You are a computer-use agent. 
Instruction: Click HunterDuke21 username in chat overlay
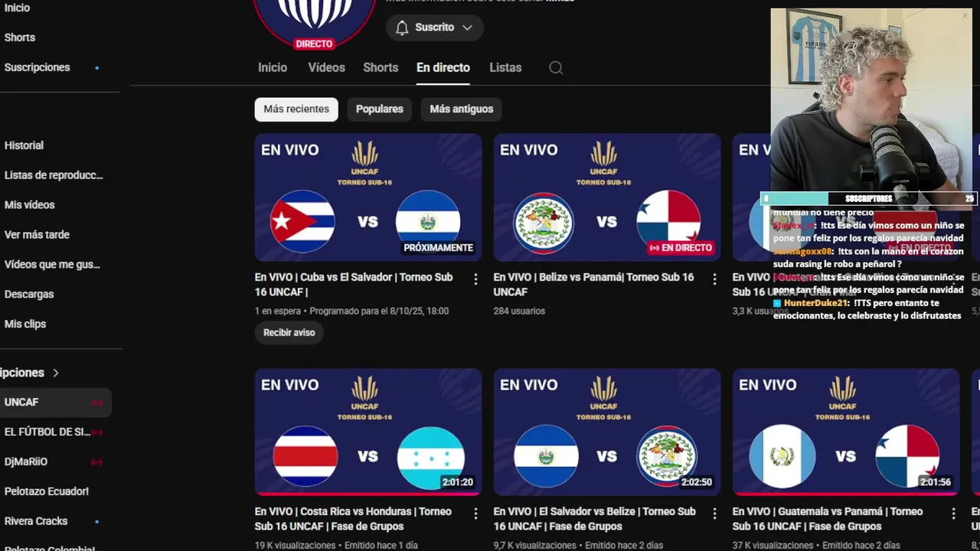pyautogui.click(x=816, y=303)
